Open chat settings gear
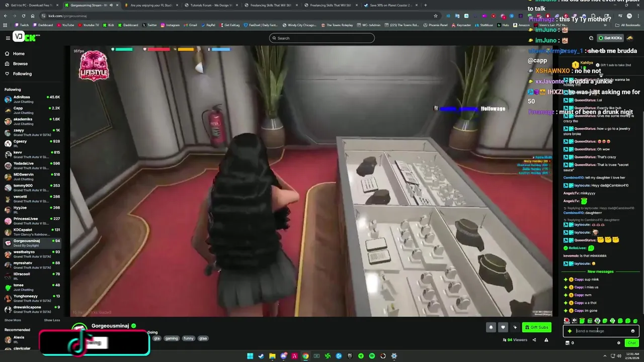Viewport: 644px width, 362px height. pos(619,343)
